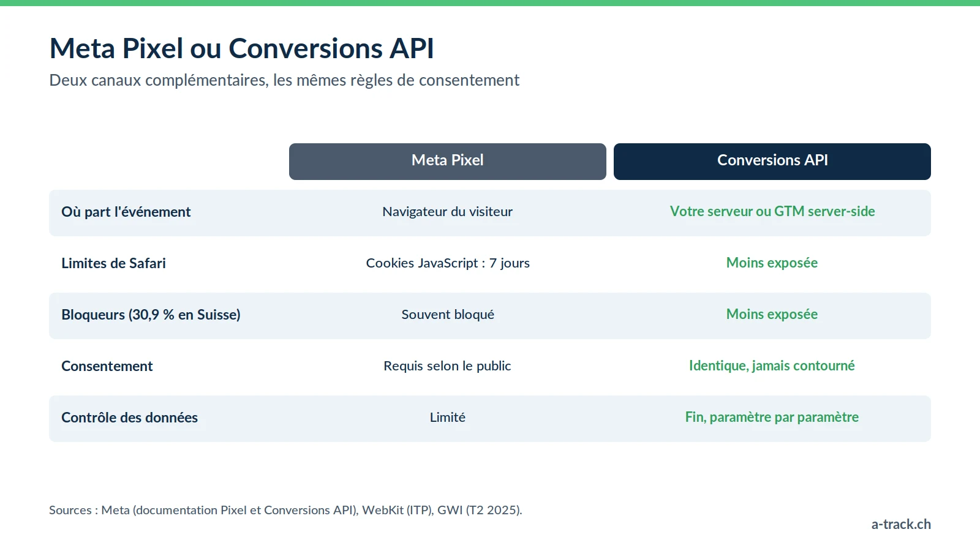Screen dimensions: 980x551
Task: Click the cell "Requis selon le public"
Action: point(447,366)
